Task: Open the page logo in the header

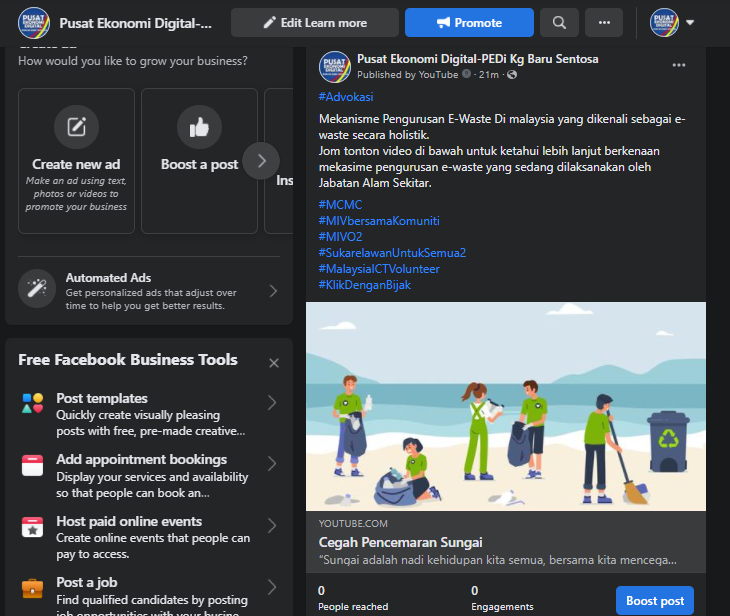Action: pos(34,23)
